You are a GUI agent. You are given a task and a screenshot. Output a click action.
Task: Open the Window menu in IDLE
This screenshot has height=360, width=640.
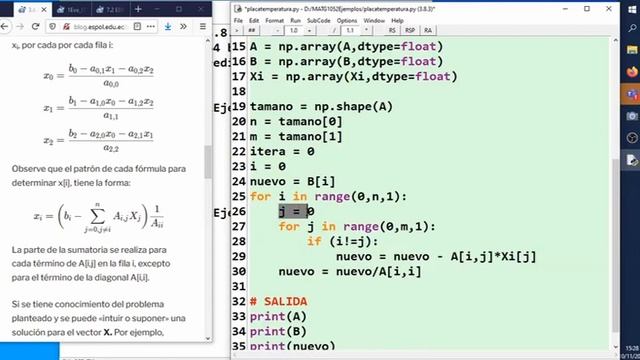374,20
